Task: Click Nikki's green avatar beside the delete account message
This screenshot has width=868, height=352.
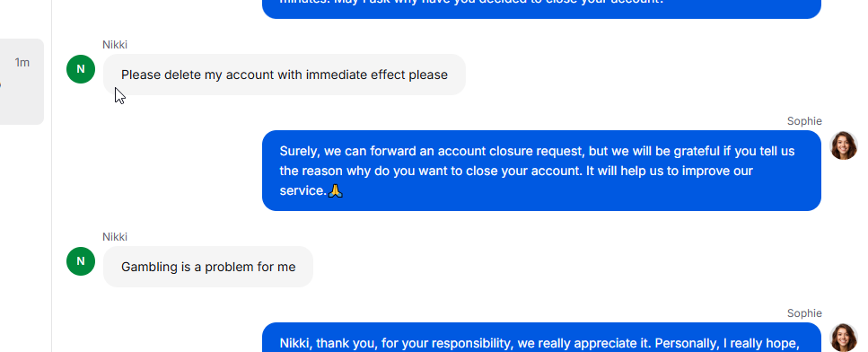Action: 81,69
